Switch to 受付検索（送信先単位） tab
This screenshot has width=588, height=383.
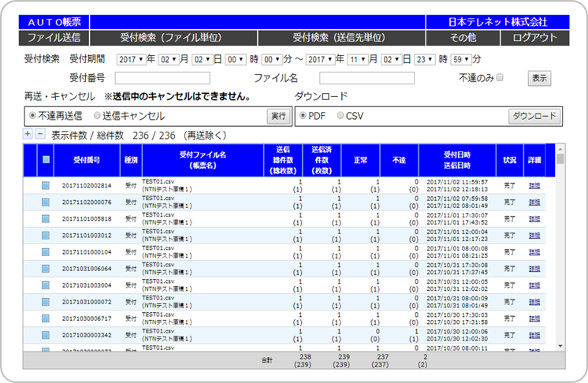point(341,37)
